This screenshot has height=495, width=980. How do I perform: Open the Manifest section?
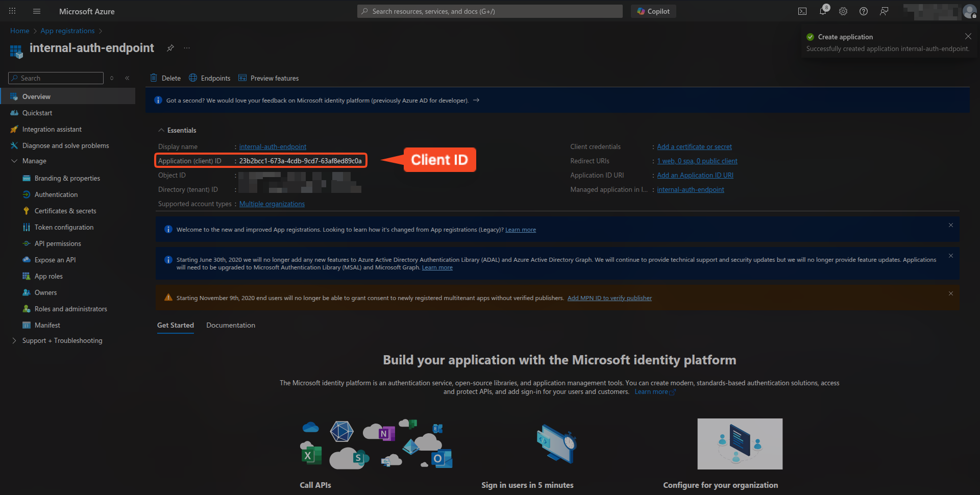47,325
